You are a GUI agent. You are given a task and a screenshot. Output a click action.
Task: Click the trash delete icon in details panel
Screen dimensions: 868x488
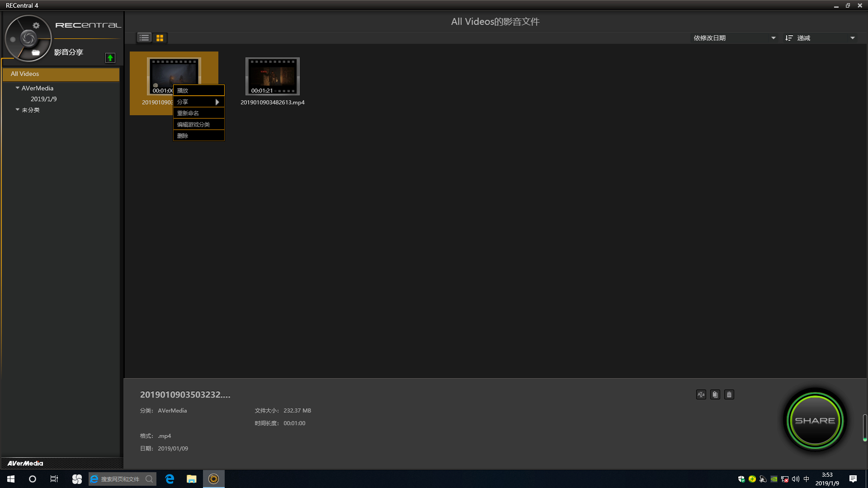tap(729, 394)
